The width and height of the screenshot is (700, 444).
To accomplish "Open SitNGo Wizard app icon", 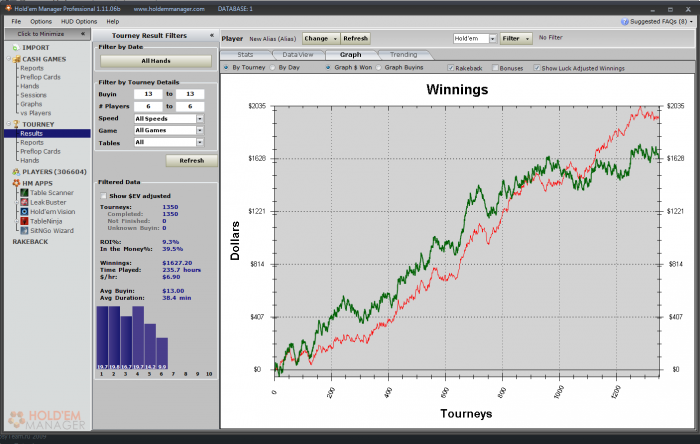I will (25, 231).
